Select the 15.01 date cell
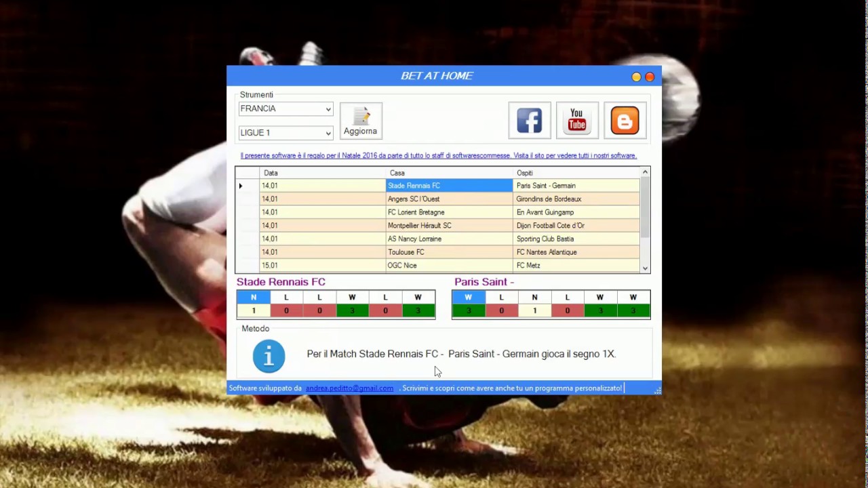Screen dimensions: 868x488 click(322, 266)
